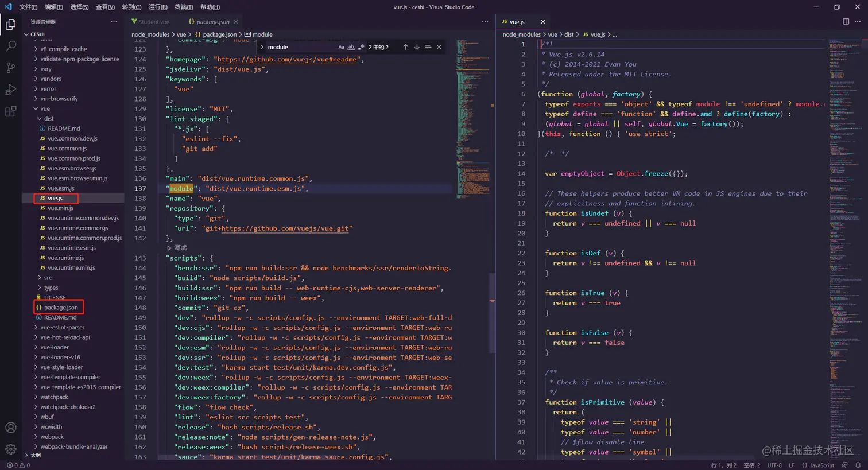Split the right editor
The height and width of the screenshot is (470, 868).
(846, 22)
